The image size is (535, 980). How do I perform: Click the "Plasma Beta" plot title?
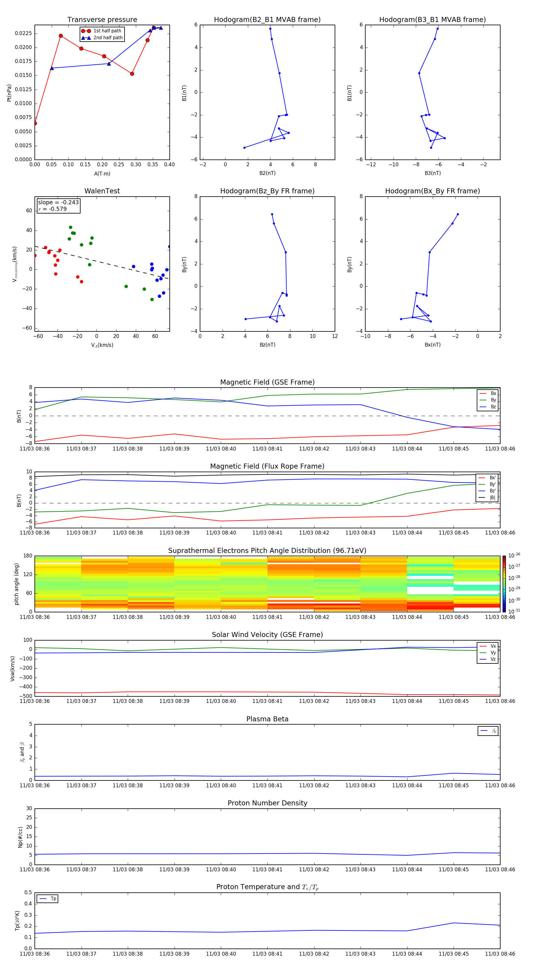click(267, 719)
